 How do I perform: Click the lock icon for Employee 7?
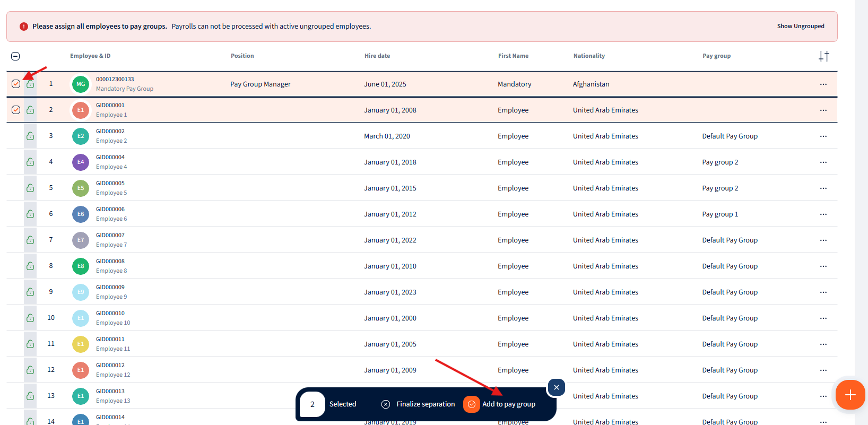(x=30, y=240)
